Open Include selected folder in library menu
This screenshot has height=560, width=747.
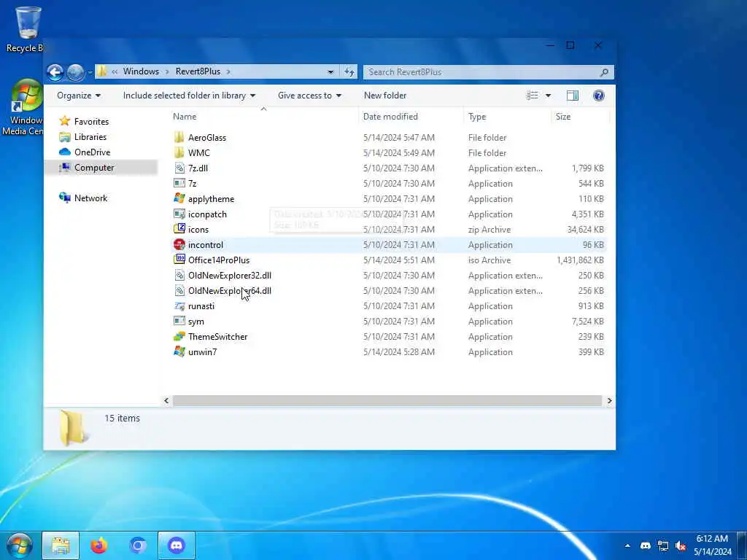(x=189, y=96)
